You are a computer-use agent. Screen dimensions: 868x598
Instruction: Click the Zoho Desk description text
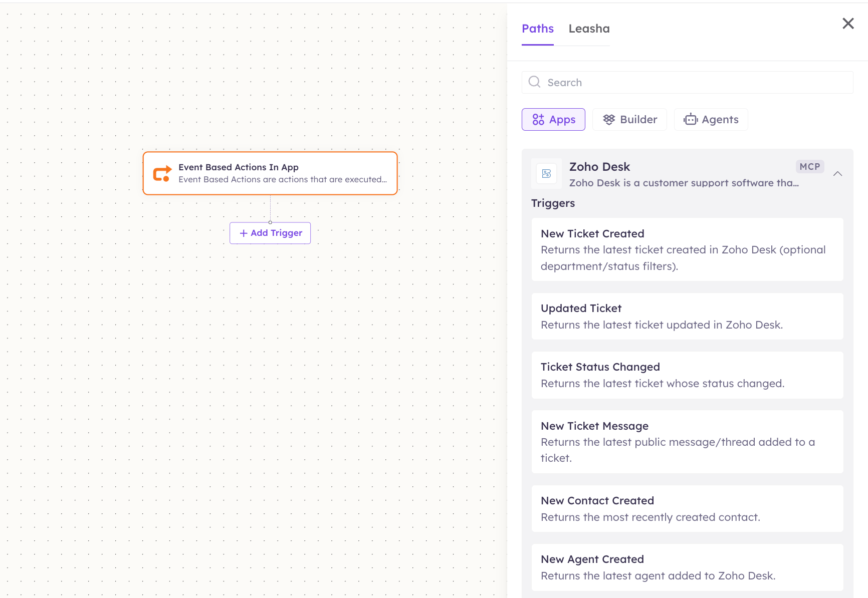(x=684, y=183)
